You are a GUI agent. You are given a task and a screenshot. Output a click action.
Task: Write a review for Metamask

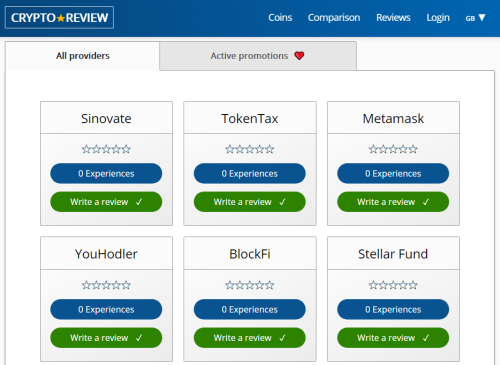coord(393,202)
